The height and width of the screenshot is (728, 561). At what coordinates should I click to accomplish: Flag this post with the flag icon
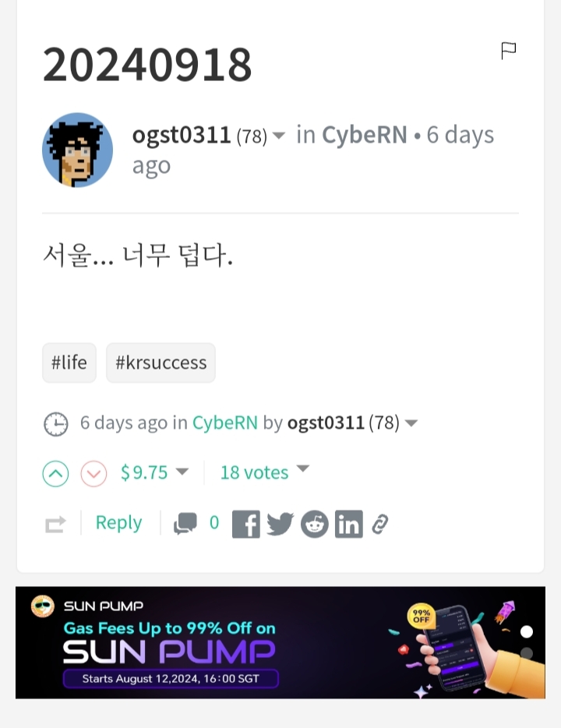[x=509, y=51]
